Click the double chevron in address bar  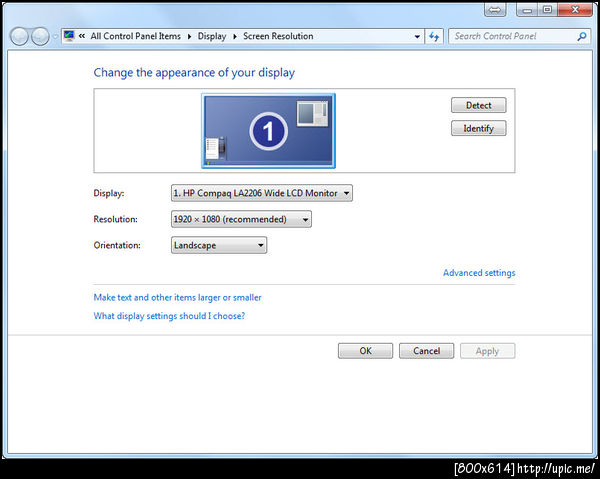(82, 36)
